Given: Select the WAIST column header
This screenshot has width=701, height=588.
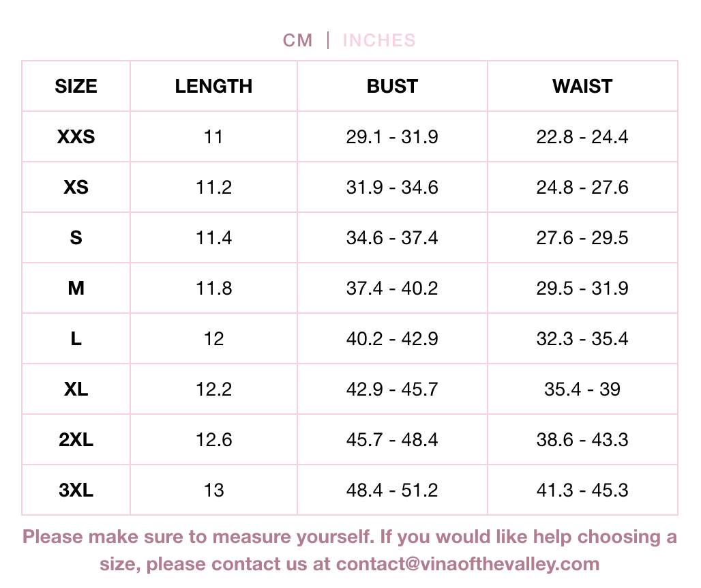Looking at the screenshot, I should click(x=582, y=87).
